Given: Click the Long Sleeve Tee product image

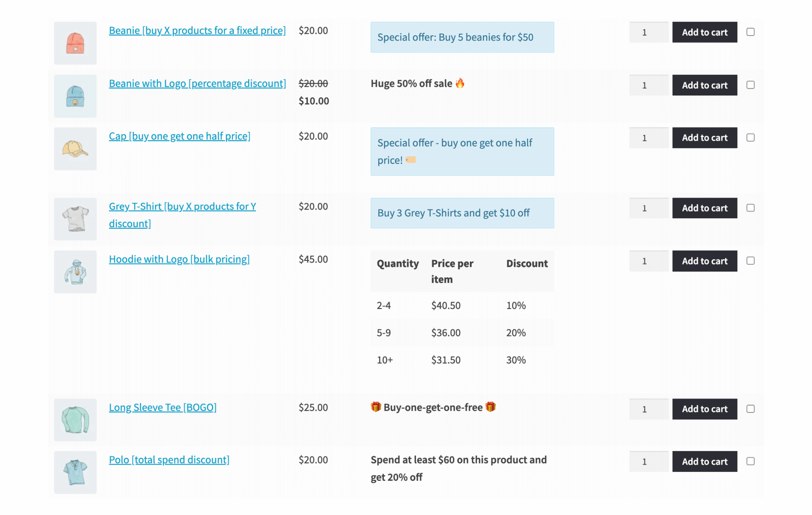Looking at the screenshot, I should [x=75, y=419].
